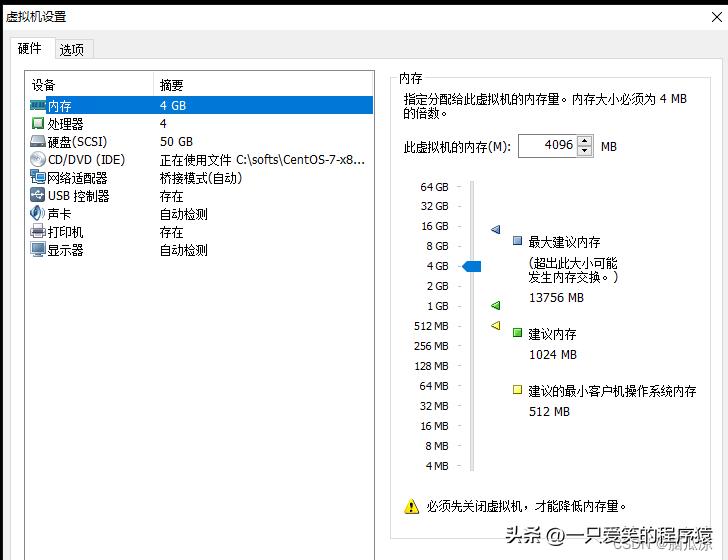Click the 1024 MB recommended memory value
Viewport: 728px width, 560px height.
tap(552, 355)
